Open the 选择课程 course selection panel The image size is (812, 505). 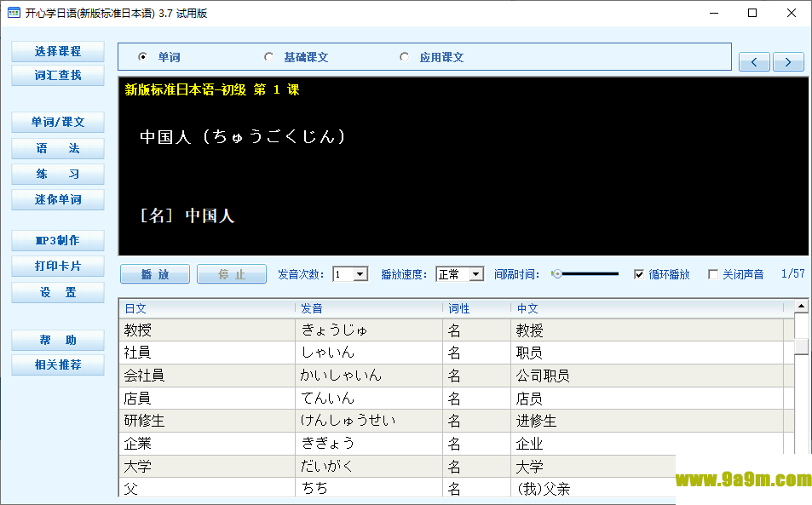click(57, 51)
